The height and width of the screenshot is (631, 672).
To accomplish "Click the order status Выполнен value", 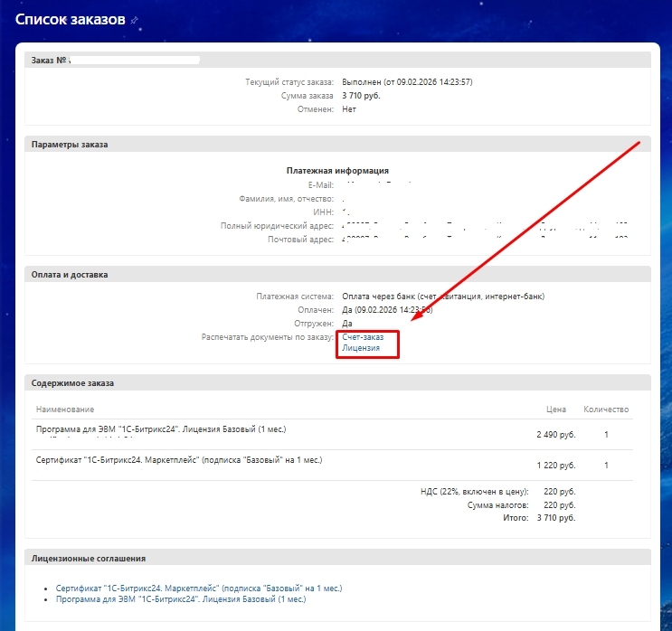I will [x=407, y=82].
